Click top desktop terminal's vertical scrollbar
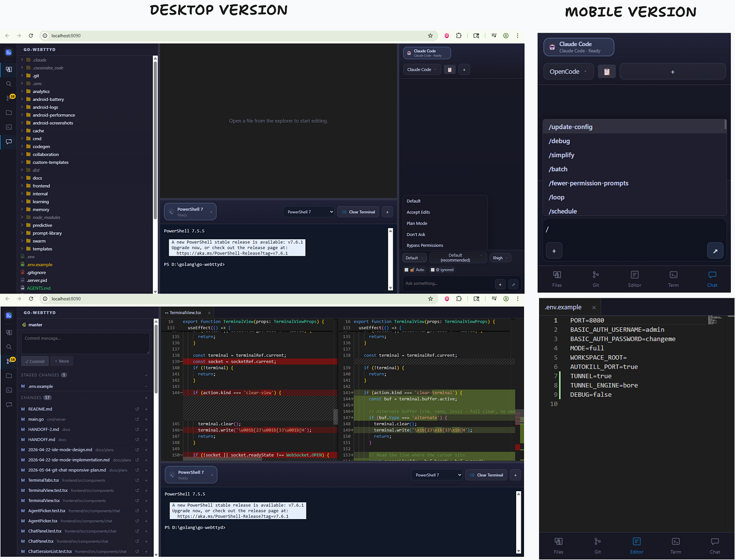 point(390,259)
